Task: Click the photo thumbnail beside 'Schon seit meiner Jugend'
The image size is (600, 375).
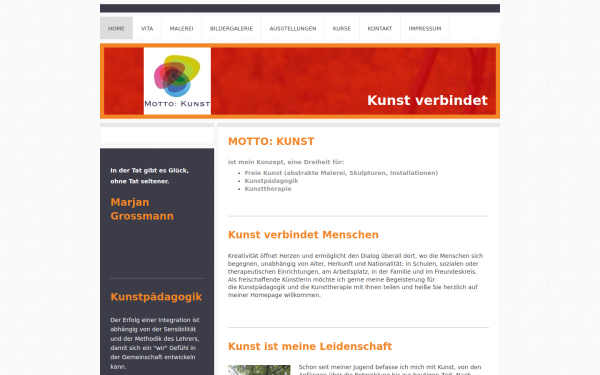Action: (259, 370)
